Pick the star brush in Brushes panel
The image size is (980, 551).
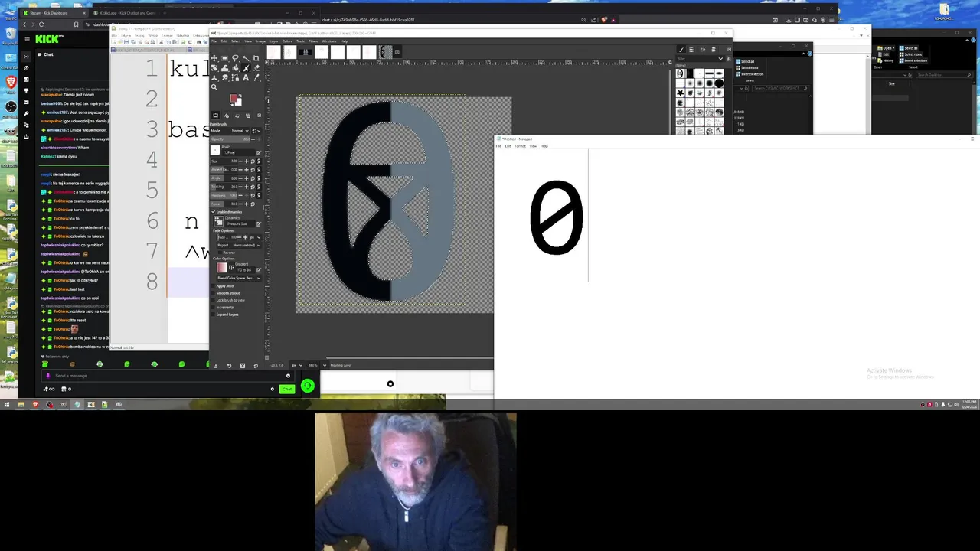[x=680, y=93]
